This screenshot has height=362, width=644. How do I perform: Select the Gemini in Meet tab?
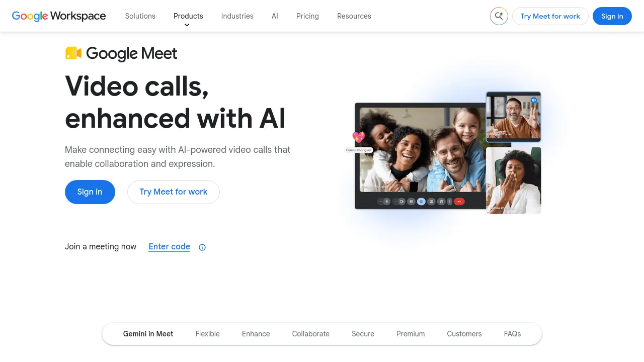pos(148,334)
